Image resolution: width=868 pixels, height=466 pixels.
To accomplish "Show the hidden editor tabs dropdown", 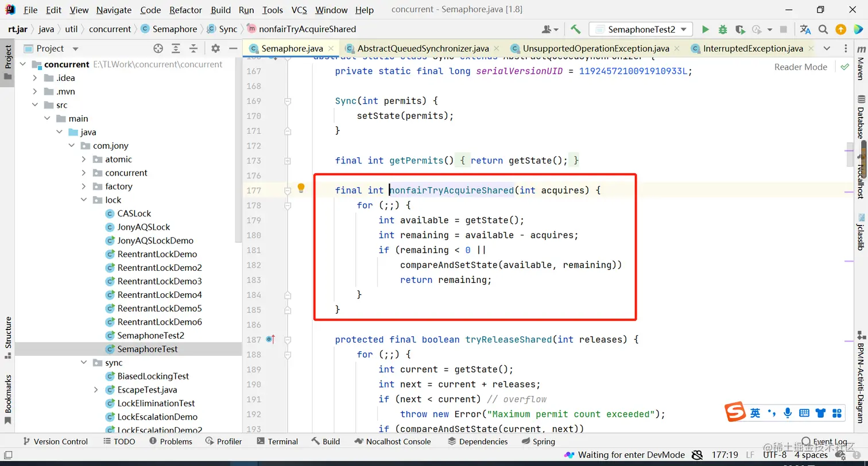I will point(827,49).
